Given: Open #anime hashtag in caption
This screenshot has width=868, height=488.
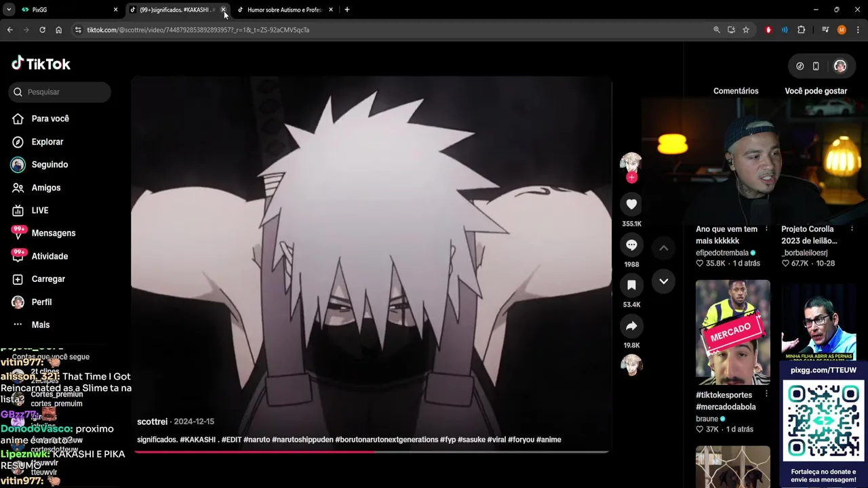Looking at the screenshot, I should pyautogui.click(x=549, y=440).
